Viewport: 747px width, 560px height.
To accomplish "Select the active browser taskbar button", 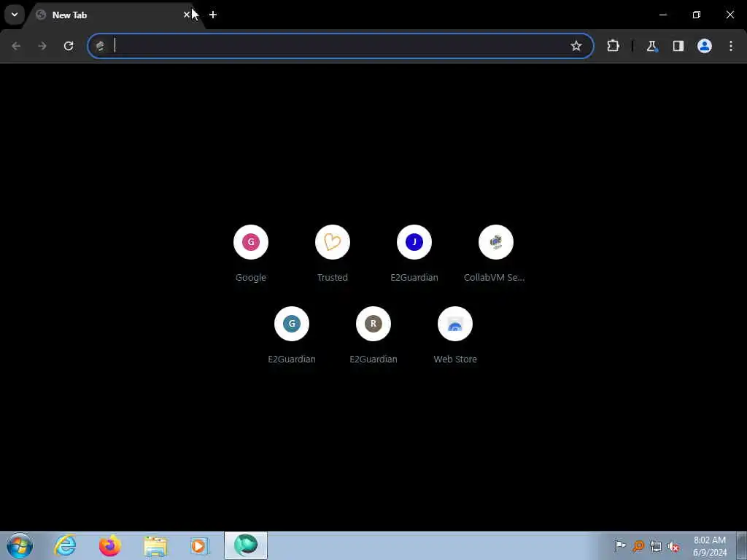I will (246, 545).
